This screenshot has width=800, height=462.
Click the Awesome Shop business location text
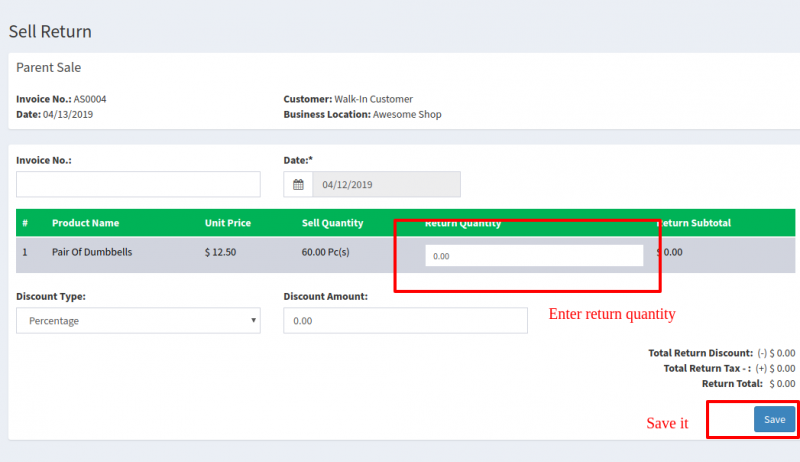coord(407,114)
